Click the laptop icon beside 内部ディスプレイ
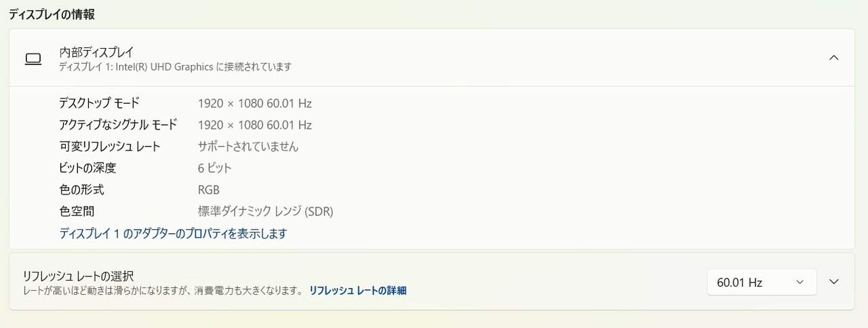Viewport: 868px width, 328px height. click(33, 59)
